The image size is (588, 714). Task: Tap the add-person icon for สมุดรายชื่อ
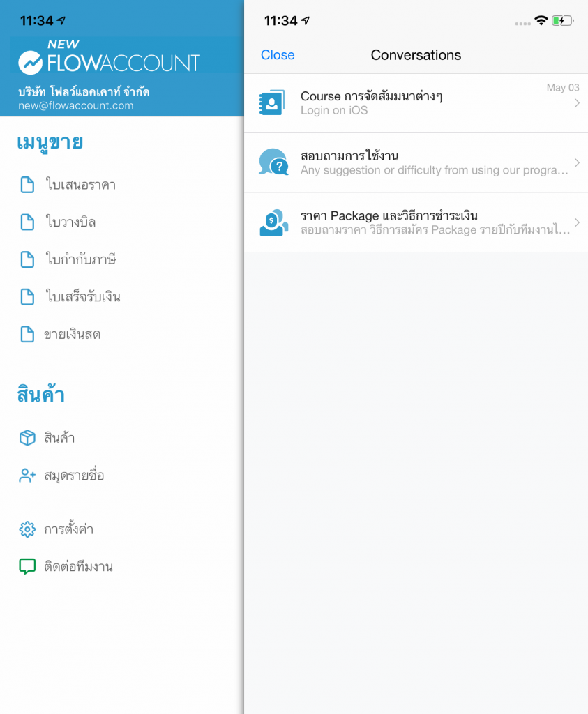(27, 476)
